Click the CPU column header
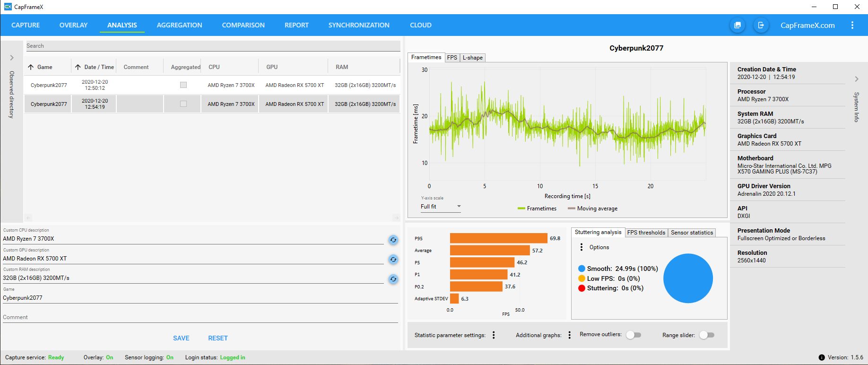 (x=214, y=67)
